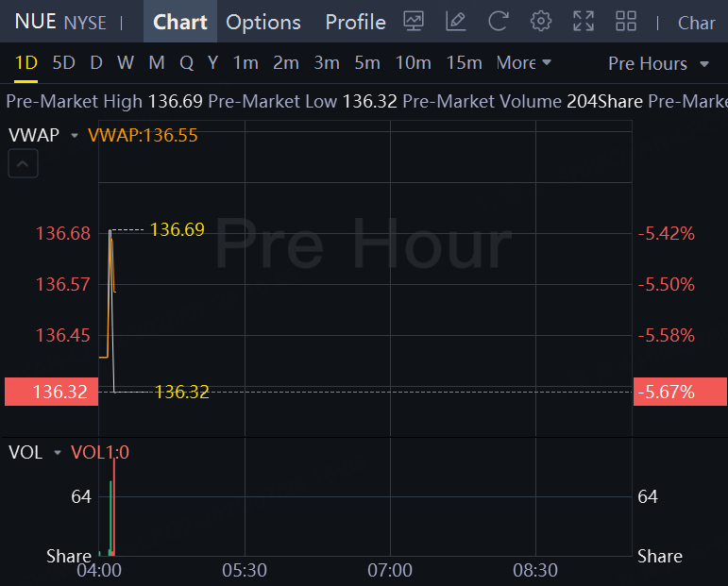
Task: Open chart settings gear icon
Action: pos(540,21)
